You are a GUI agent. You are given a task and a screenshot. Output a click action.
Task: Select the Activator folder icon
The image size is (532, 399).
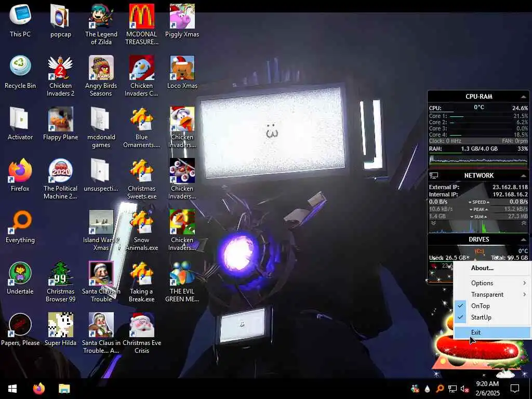click(20, 124)
